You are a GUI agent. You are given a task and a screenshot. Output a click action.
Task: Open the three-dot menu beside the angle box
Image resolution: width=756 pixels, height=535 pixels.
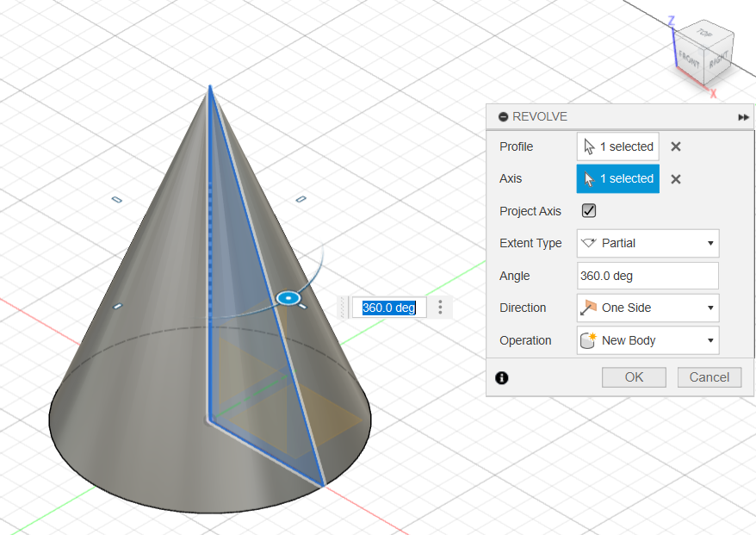[440, 308]
